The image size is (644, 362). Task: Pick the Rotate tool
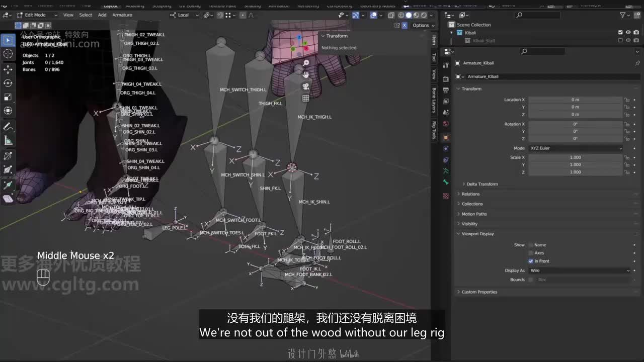pyautogui.click(x=8, y=83)
